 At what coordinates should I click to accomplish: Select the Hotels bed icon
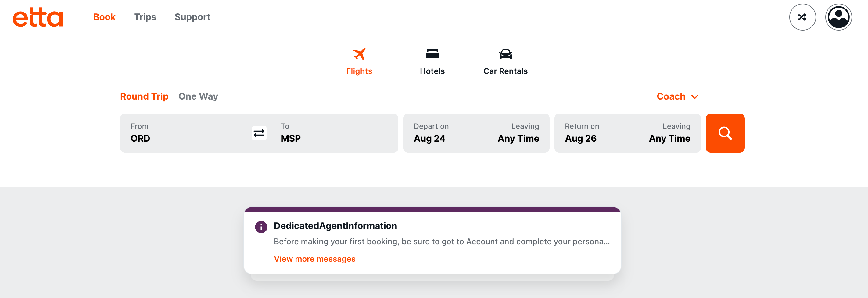pyautogui.click(x=432, y=54)
